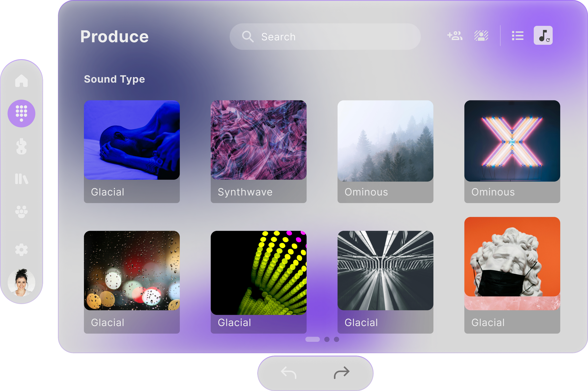This screenshot has width=588, height=391.
Task: Open the user profile avatar
Action: (21, 283)
